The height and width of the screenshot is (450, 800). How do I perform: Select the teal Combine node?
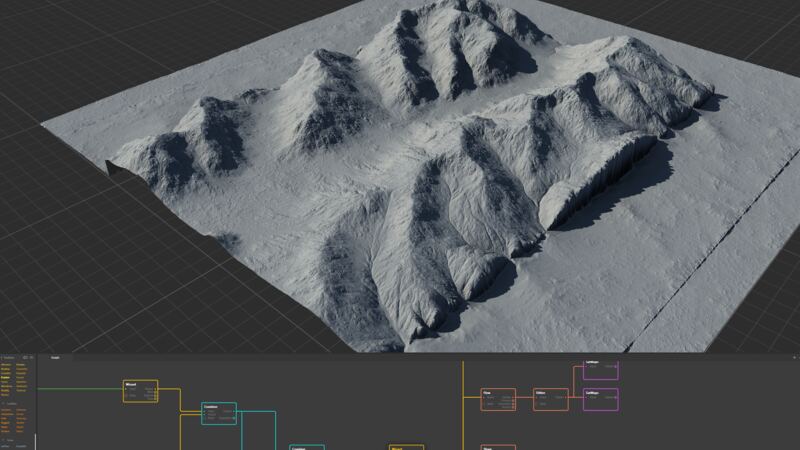pos(219,413)
